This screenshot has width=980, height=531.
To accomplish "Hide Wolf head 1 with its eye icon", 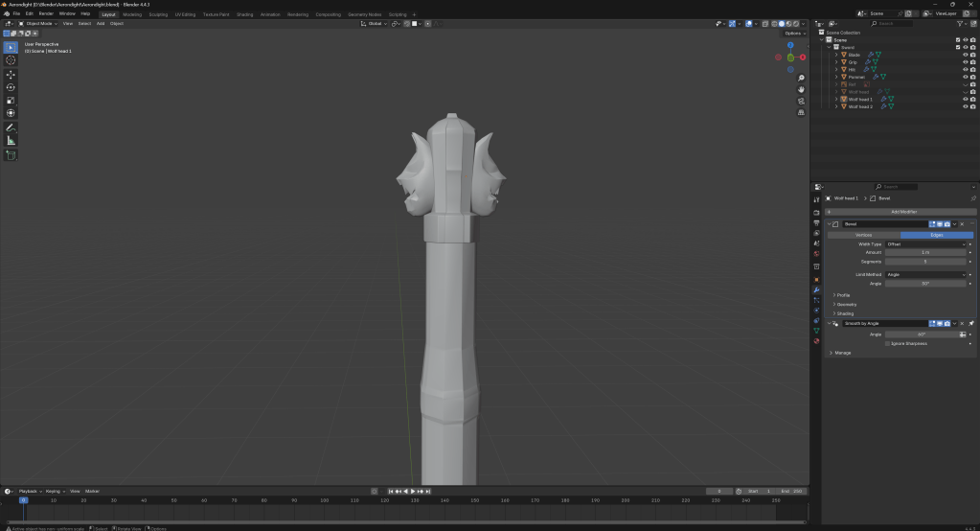I will tap(965, 99).
